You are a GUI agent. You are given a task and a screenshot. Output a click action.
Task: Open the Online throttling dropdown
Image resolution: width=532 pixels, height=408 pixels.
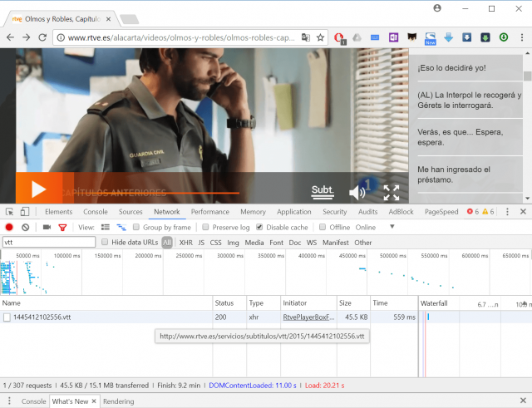point(375,227)
